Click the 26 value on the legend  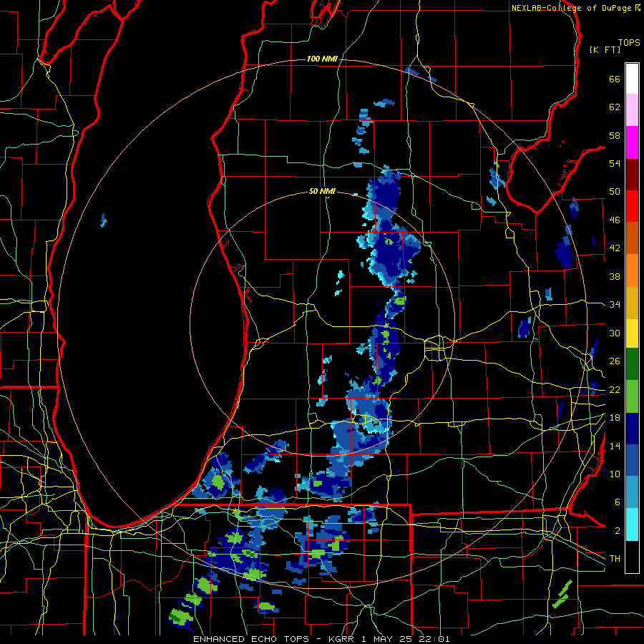tap(615, 361)
